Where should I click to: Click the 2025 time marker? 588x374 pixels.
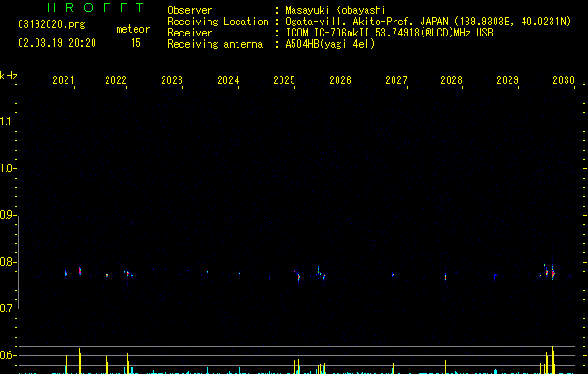(x=284, y=80)
